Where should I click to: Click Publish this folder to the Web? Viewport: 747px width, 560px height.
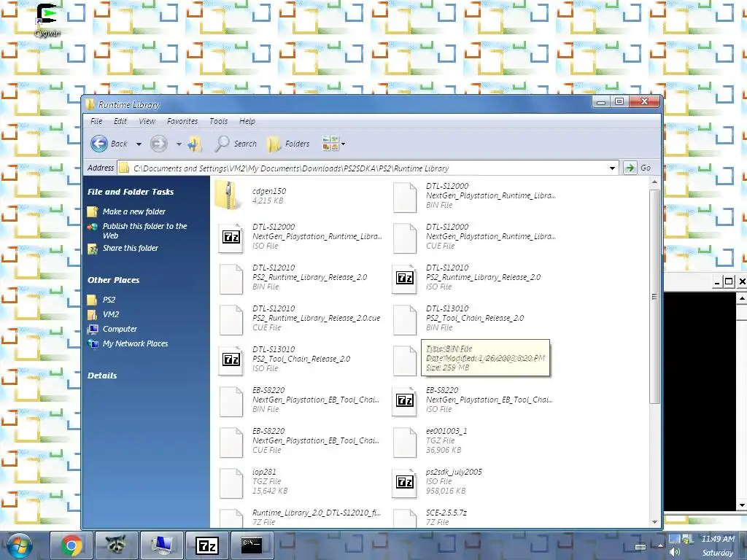click(145, 230)
